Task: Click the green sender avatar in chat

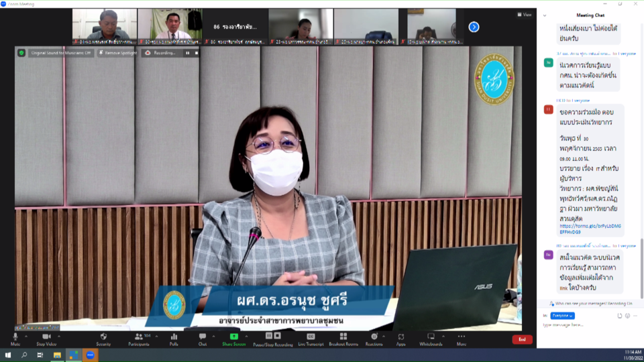Action: [x=548, y=63]
